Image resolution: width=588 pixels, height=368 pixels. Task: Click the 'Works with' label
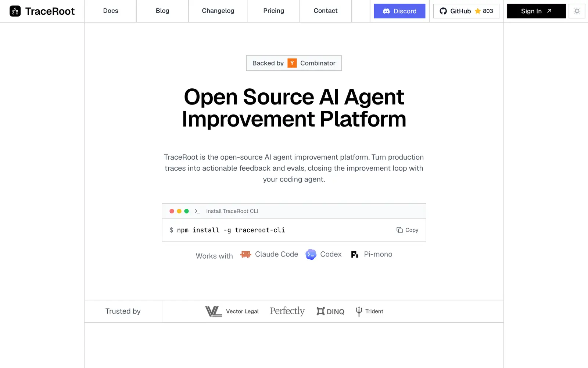point(214,256)
